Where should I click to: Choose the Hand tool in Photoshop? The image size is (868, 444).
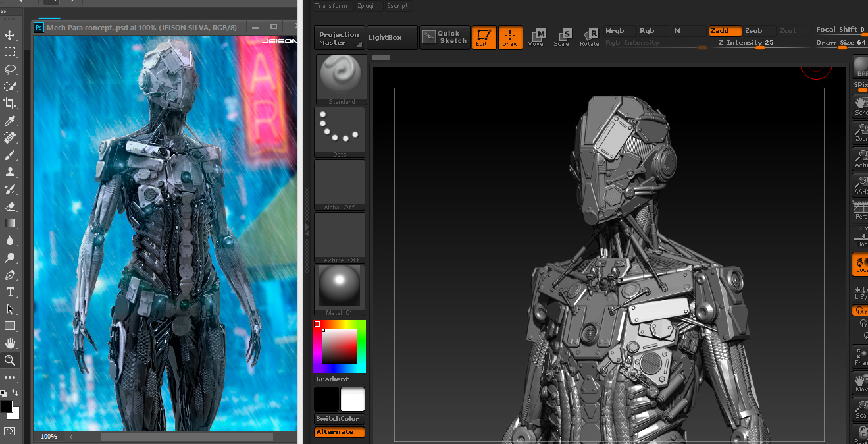point(10,343)
